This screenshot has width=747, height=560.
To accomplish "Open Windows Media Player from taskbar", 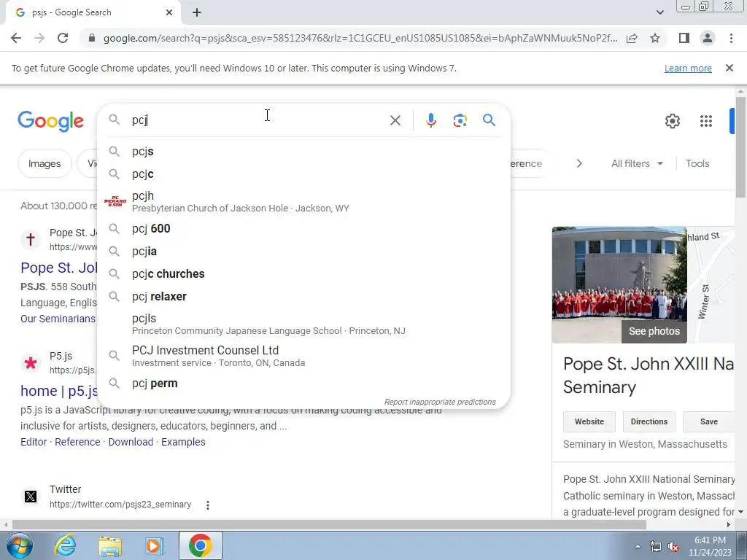I will [x=154, y=546].
